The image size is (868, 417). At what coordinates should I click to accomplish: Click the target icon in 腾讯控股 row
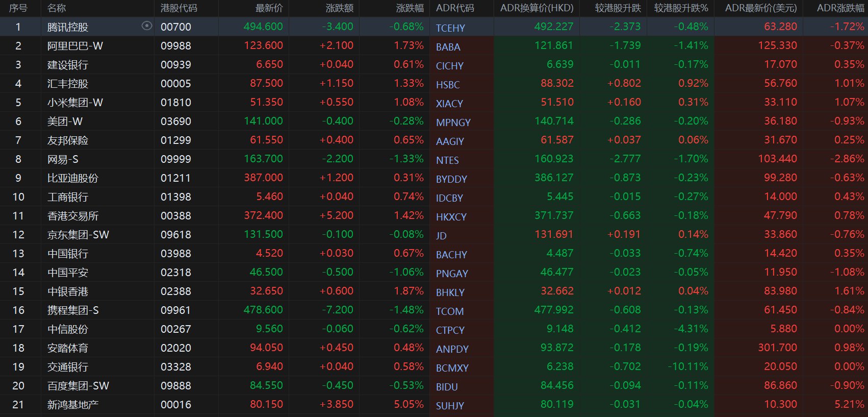[x=147, y=26]
